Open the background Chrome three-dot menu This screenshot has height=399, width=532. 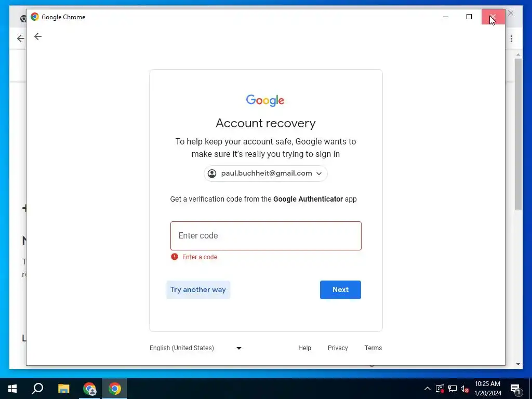point(511,38)
